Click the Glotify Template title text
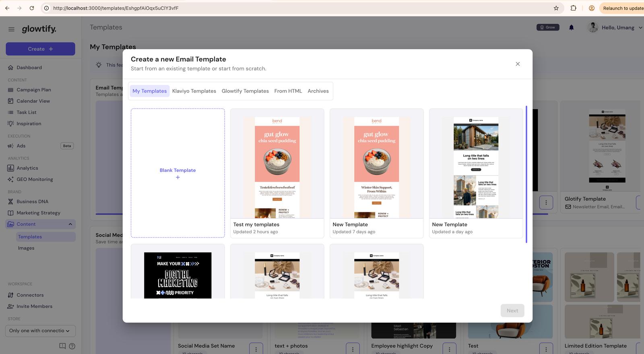 click(x=585, y=199)
